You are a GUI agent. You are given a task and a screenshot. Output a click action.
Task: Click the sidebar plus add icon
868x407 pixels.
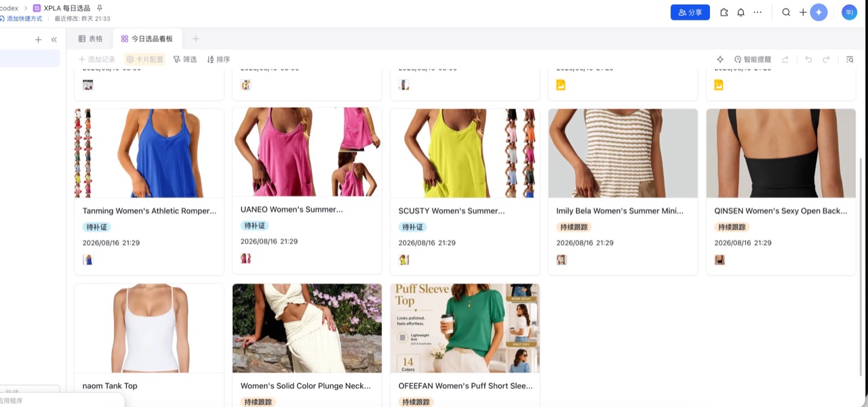[38, 39]
